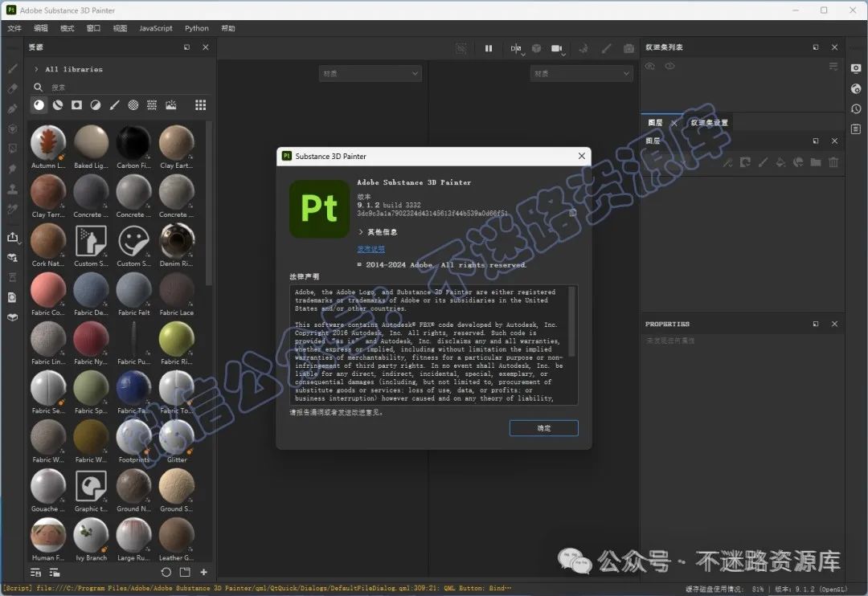Expand All libraries chevron
This screenshot has width=868, height=596.
point(36,69)
